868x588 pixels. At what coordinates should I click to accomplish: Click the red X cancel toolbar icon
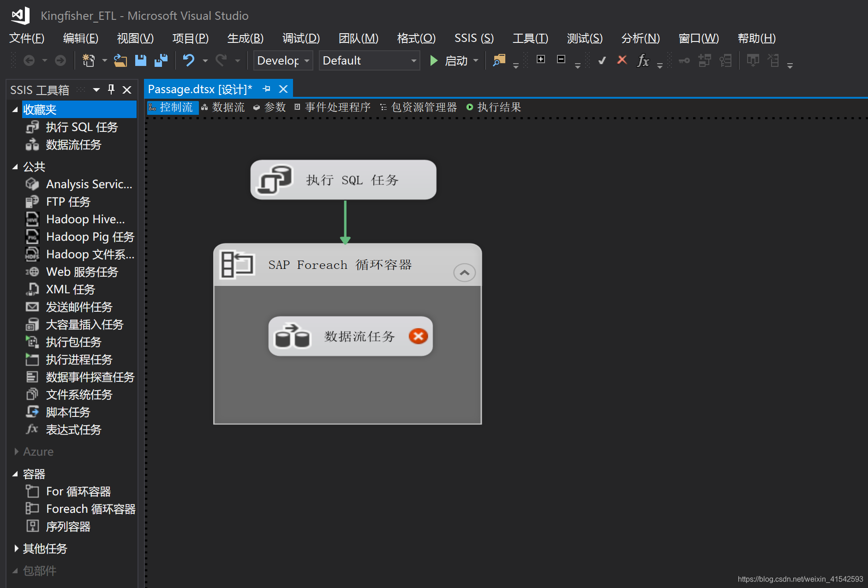click(x=622, y=60)
